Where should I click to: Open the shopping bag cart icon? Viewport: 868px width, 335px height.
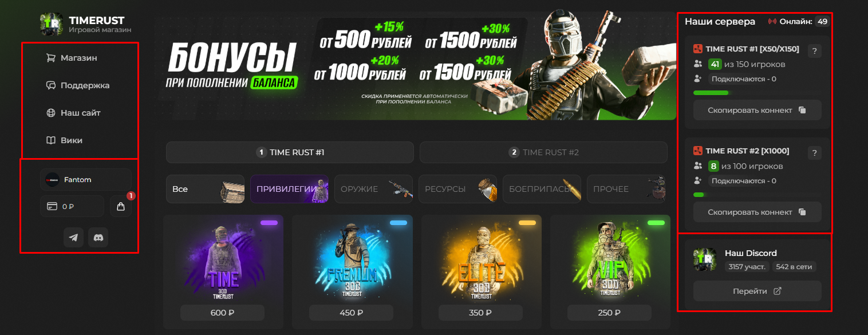click(x=121, y=207)
